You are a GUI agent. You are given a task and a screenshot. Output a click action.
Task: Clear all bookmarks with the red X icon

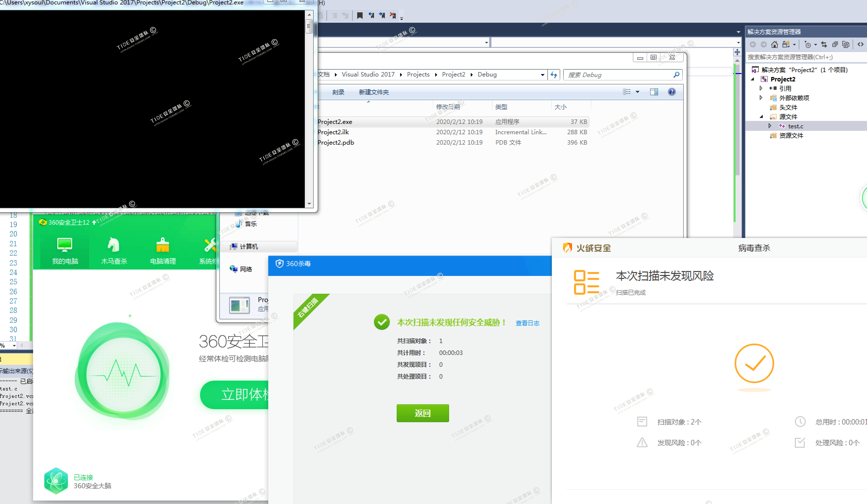click(x=392, y=16)
